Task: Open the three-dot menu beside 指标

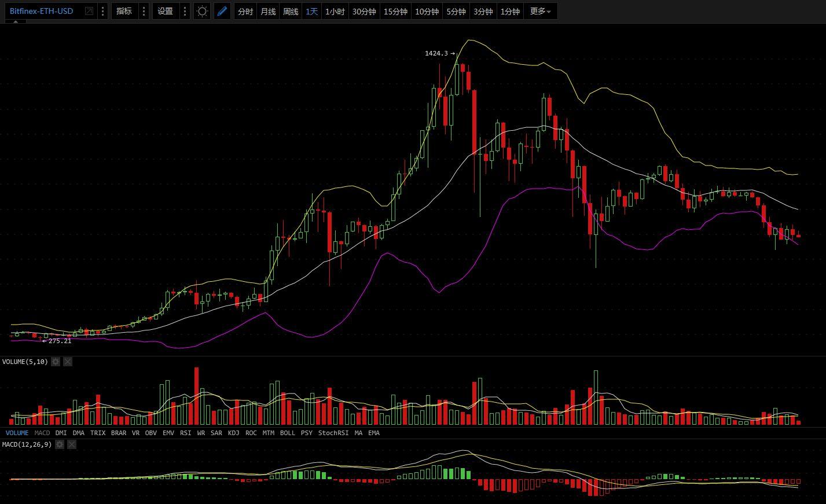Action: (144, 11)
